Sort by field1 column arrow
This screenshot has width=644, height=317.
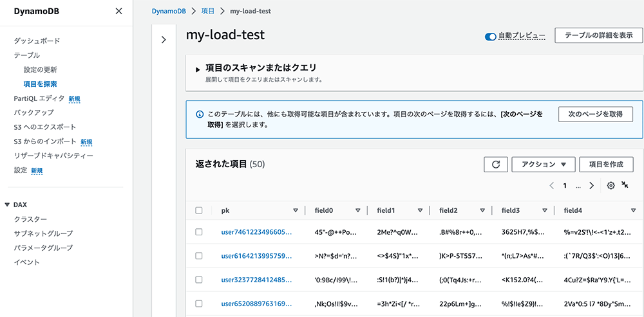pyautogui.click(x=420, y=210)
